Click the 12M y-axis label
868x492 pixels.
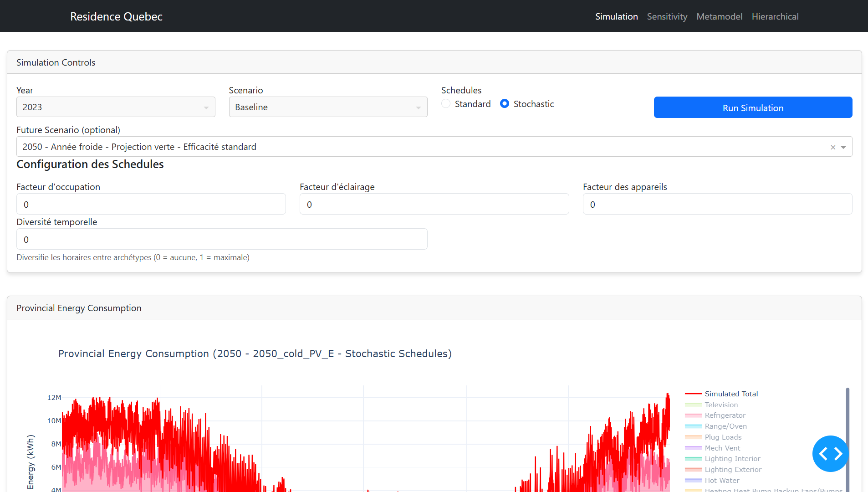click(x=54, y=398)
